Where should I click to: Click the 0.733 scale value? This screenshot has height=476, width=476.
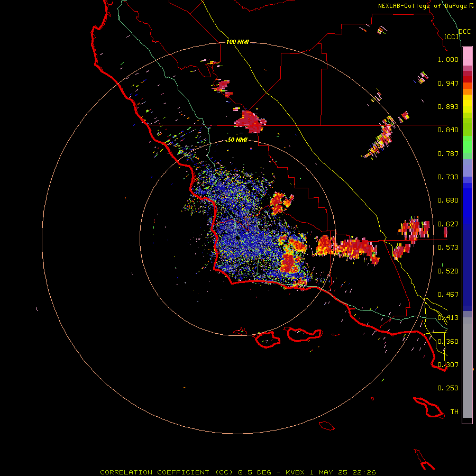pos(448,177)
